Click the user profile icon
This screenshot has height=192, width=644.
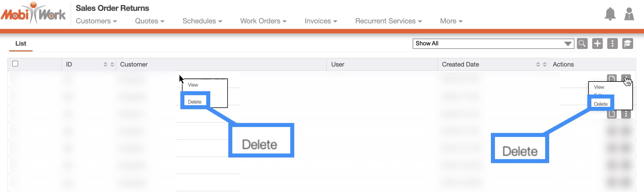pyautogui.click(x=629, y=14)
